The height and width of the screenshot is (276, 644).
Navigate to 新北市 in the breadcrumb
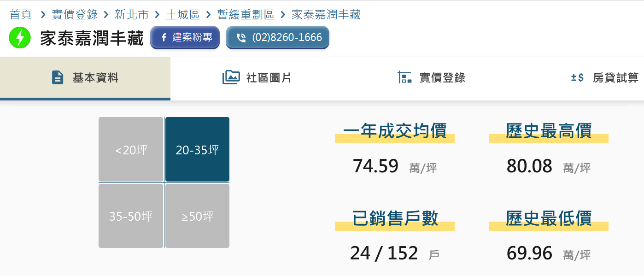pyautogui.click(x=132, y=15)
